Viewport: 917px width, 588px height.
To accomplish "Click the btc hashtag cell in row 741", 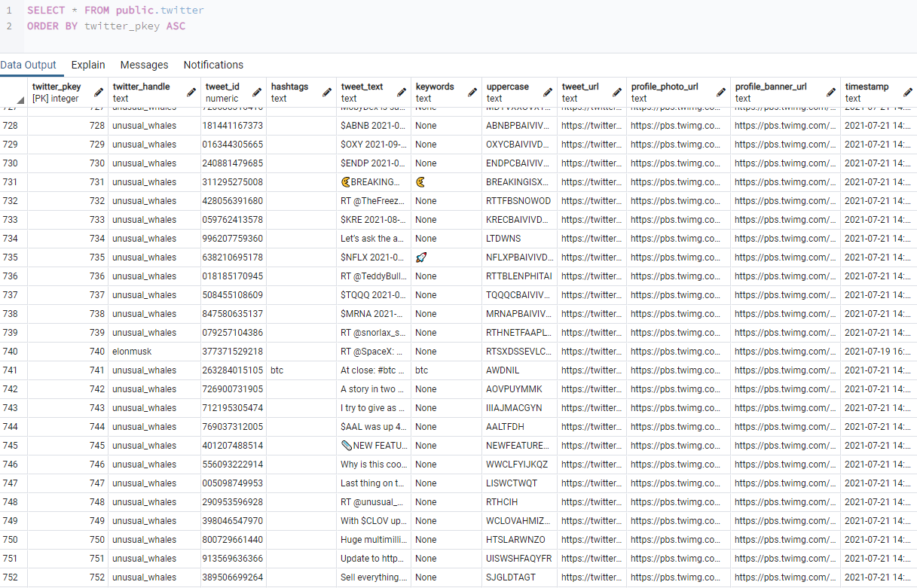I will (301, 370).
